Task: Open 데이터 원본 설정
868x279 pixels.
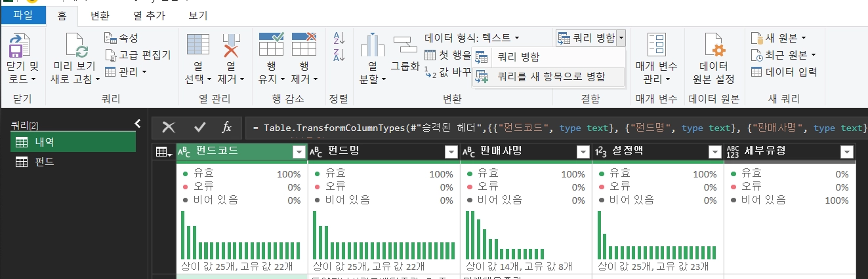Action: 713,46
